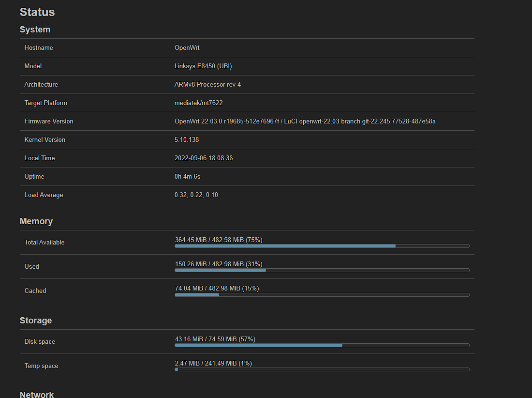This screenshot has height=398, width=532.
Task: Click the Storage section heading
Action: pyautogui.click(x=36, y=321)
